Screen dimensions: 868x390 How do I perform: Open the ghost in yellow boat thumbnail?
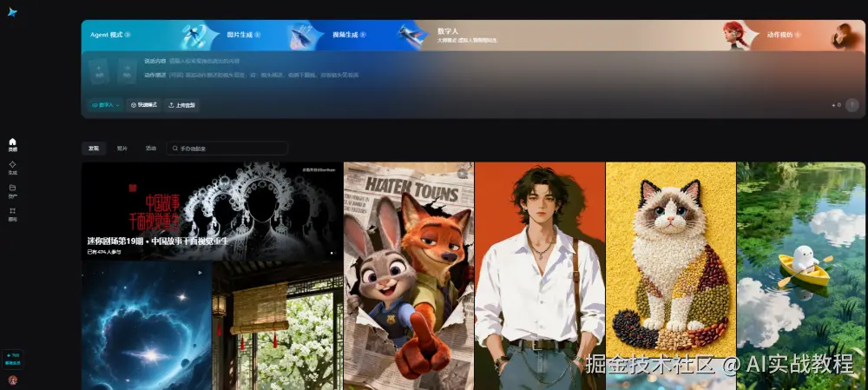tap(801, 276)
